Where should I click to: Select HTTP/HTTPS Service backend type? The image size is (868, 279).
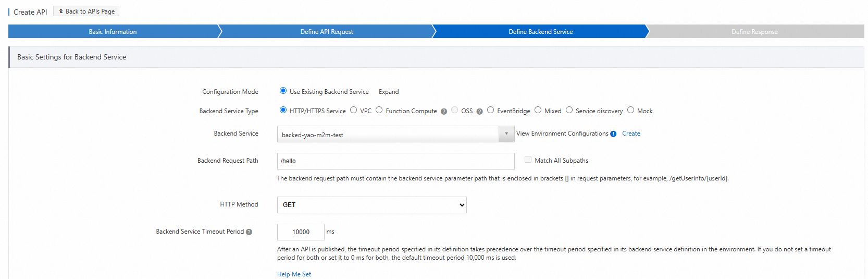(x=283, y=110)
